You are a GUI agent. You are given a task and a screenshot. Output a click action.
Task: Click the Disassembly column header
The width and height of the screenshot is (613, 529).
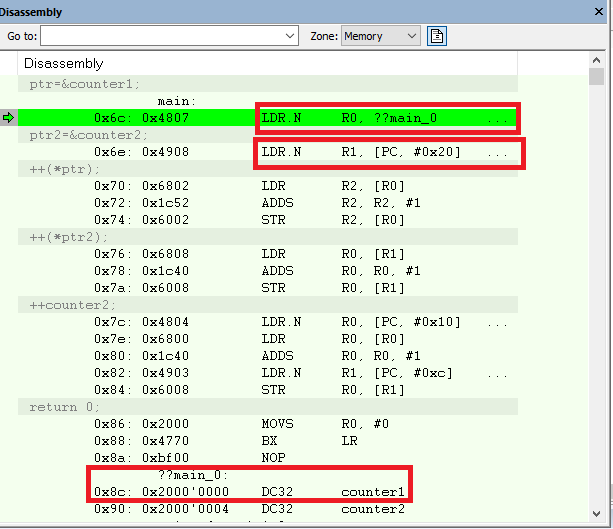(268, 63)
